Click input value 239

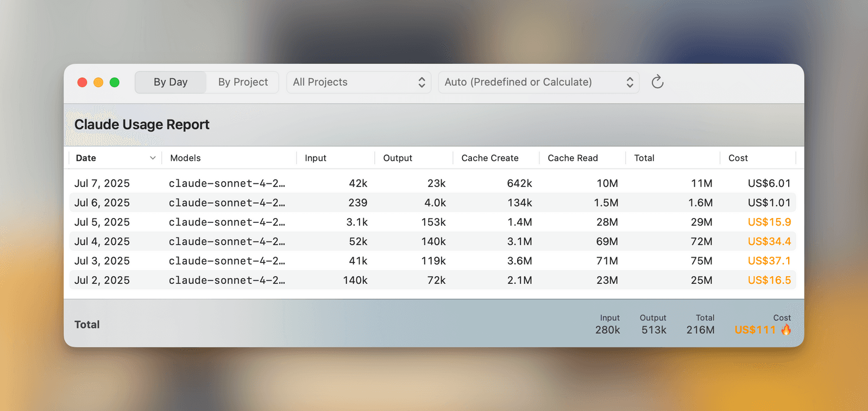[x=358, y=203]
